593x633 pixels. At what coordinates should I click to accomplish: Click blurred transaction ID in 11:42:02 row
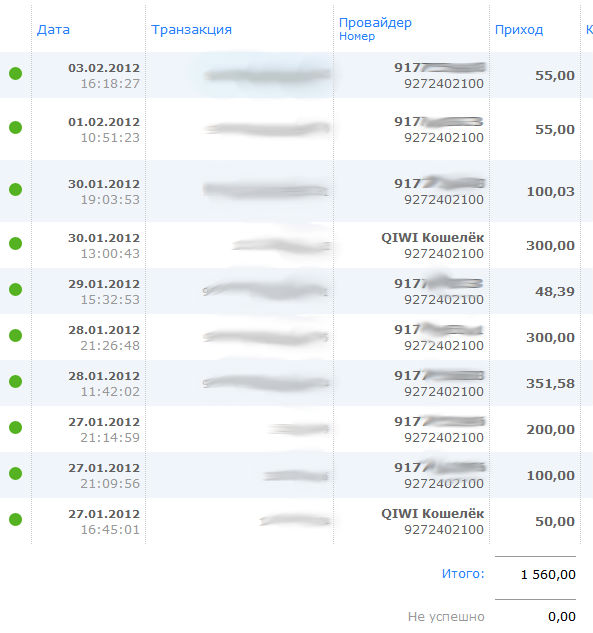[266, 383]
